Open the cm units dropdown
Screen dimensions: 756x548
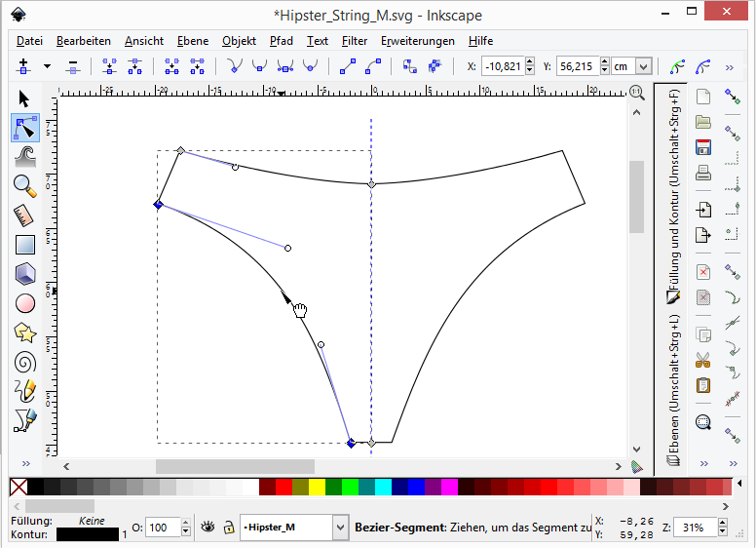(643, 66)
